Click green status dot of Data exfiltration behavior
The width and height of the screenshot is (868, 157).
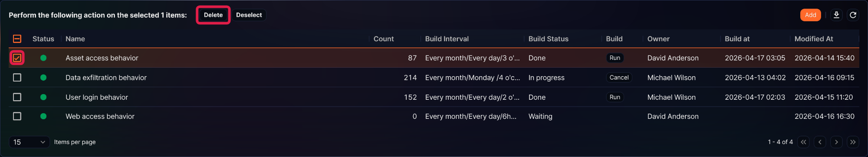click(43, 78)
